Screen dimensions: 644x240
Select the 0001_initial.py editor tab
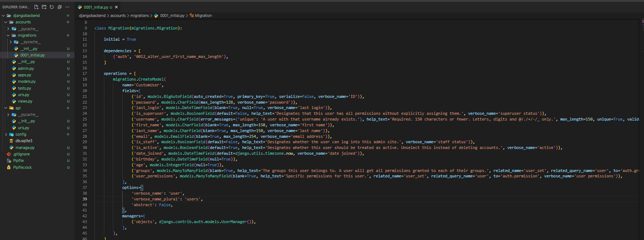[96, 7]
